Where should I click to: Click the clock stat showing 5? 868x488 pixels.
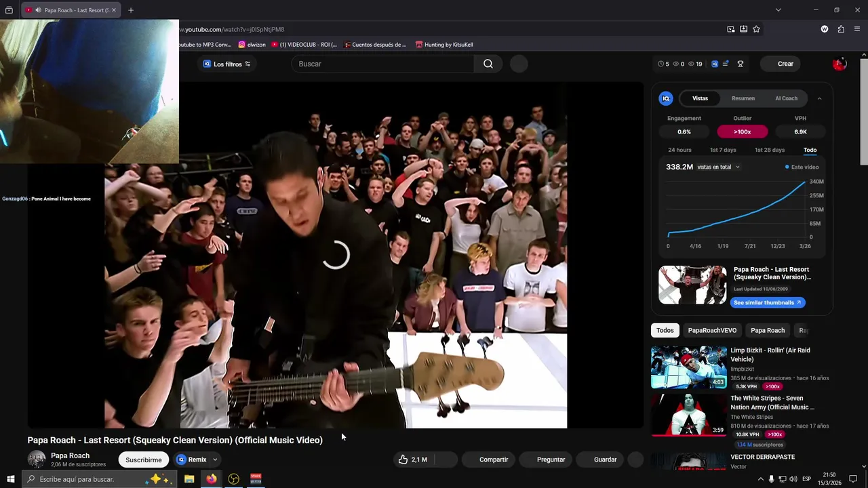[663, 64]
